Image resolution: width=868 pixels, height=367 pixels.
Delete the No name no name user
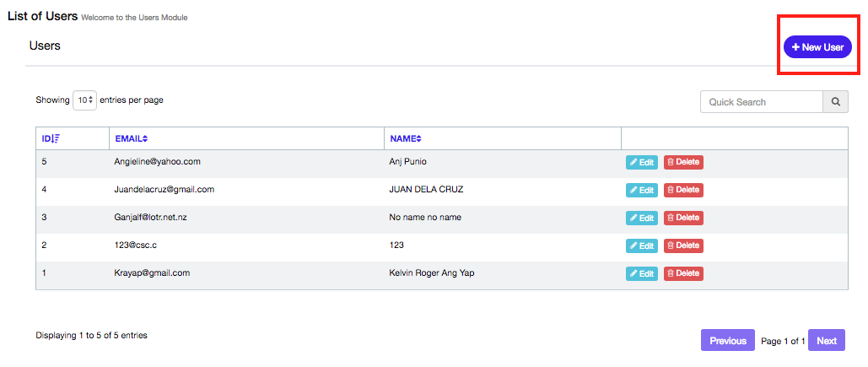click(x=682, y=218)
